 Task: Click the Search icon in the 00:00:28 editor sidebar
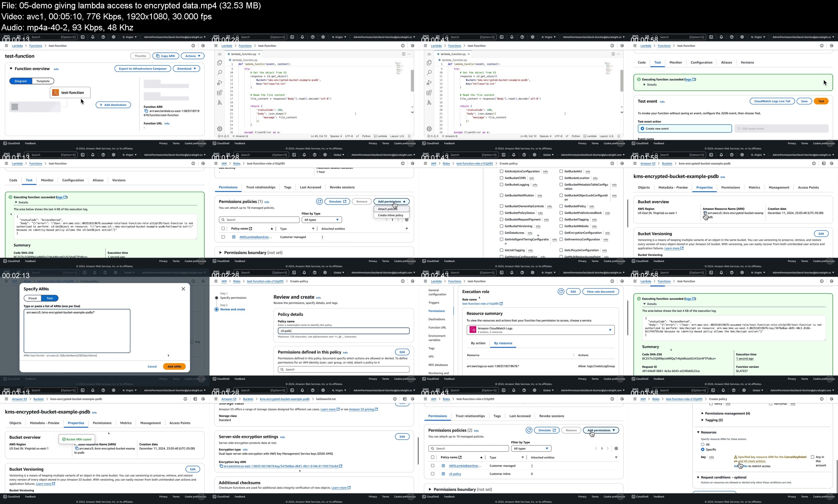pyautogui.click(x=219, y=73)
